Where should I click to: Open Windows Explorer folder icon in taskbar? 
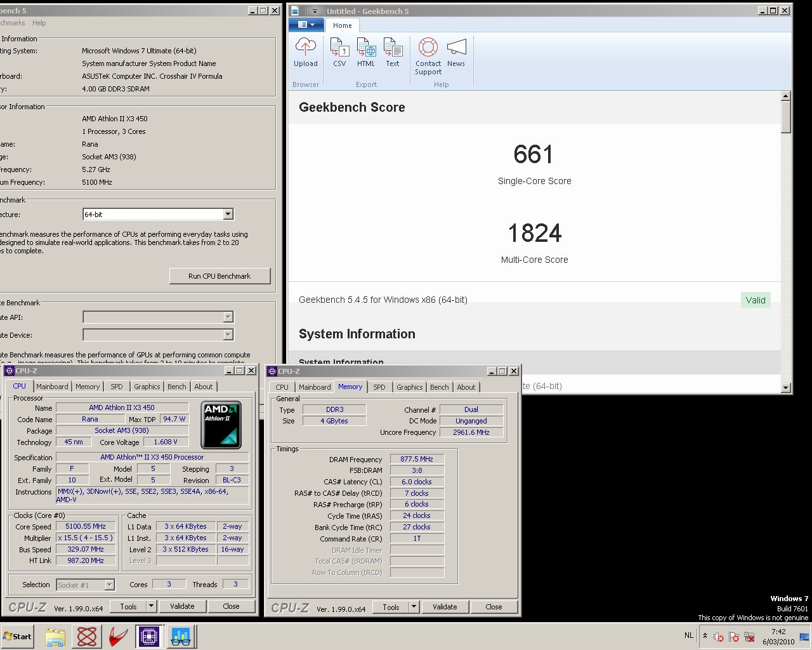click(x=55, y=637)
